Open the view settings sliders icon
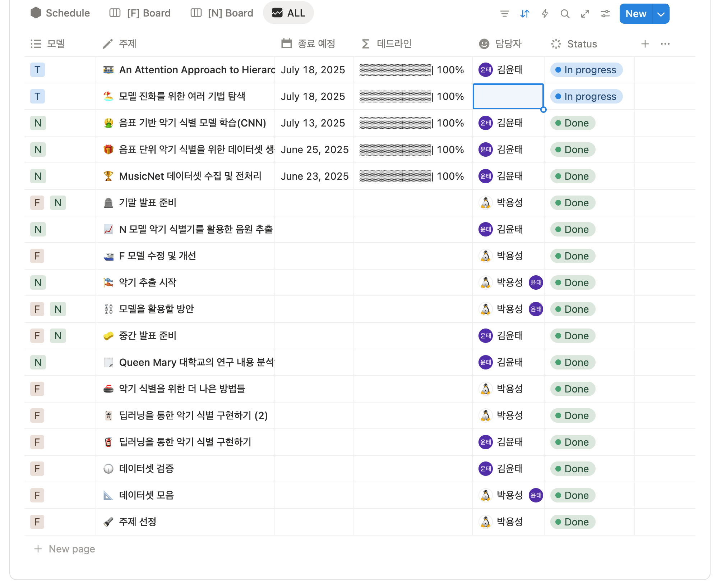The image size is (717, 588). click(605, 14)
